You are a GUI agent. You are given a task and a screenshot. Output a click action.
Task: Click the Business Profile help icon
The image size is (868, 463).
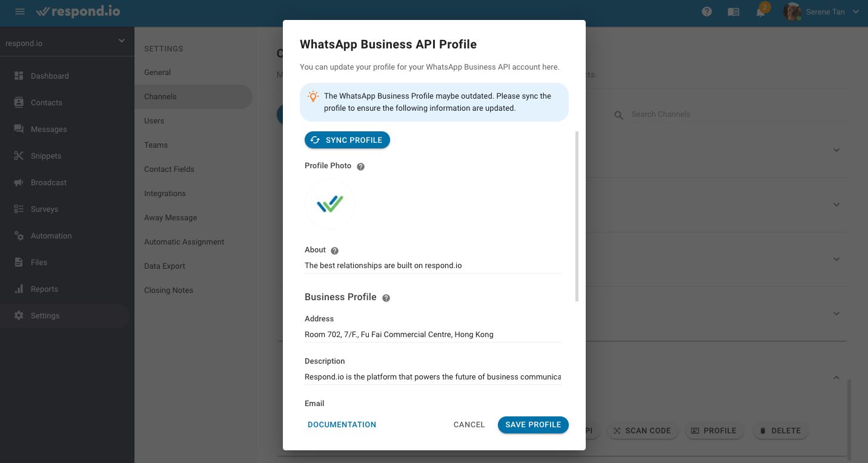(386, 298)
